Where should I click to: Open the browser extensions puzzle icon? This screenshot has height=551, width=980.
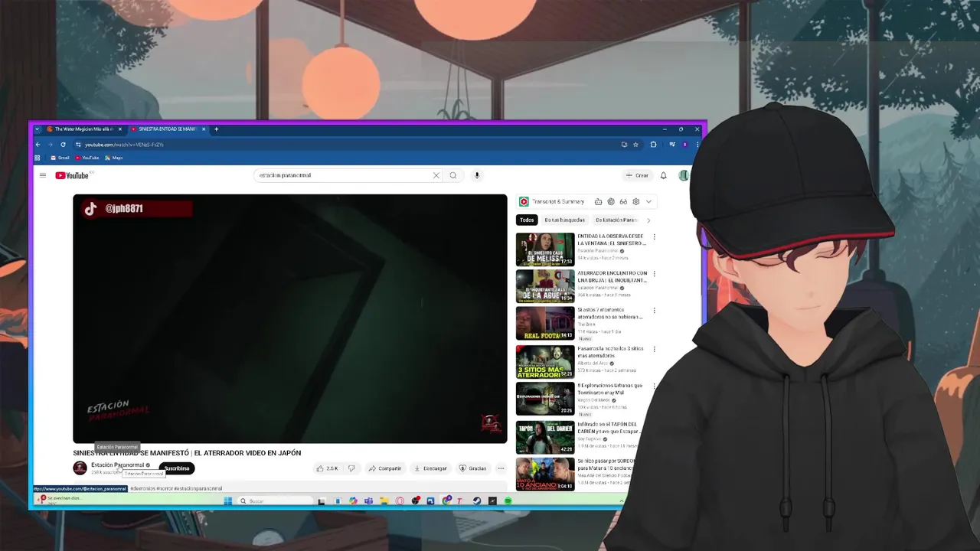653,145
